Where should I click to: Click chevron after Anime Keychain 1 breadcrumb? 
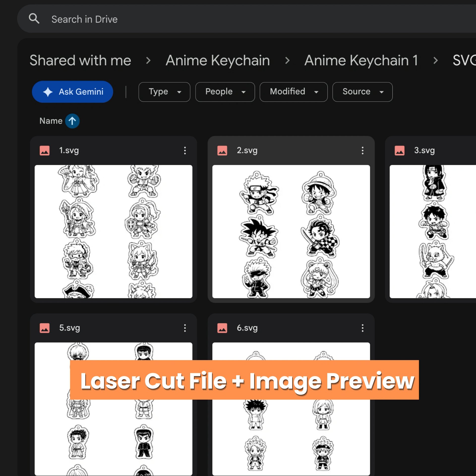(x=436, y=60)
